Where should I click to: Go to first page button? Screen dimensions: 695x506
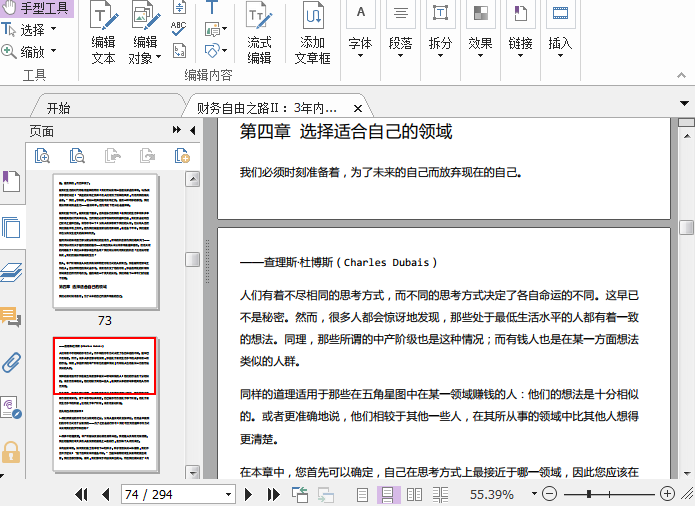pos(81,494)
